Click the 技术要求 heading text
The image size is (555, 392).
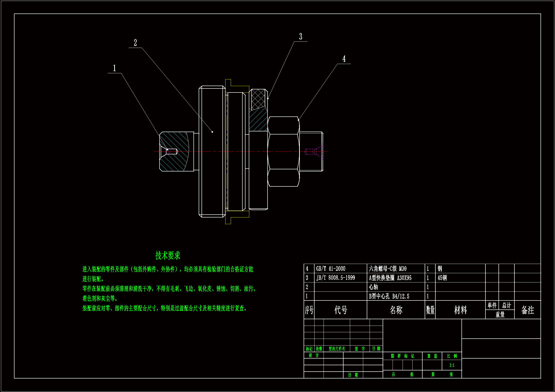168,255
